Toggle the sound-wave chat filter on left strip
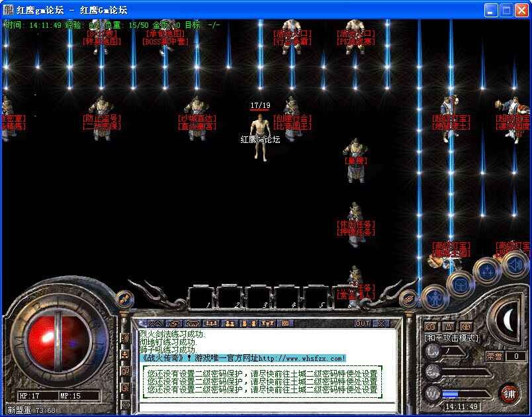Viewport: 532px width, 417px height. click(125, 338)
